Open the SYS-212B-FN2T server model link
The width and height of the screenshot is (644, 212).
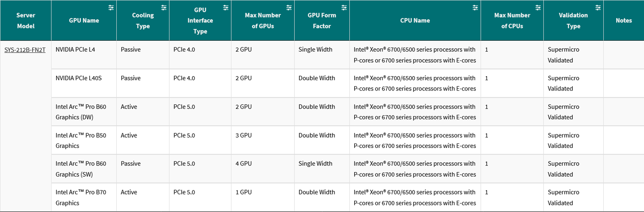tap(25, 50)
